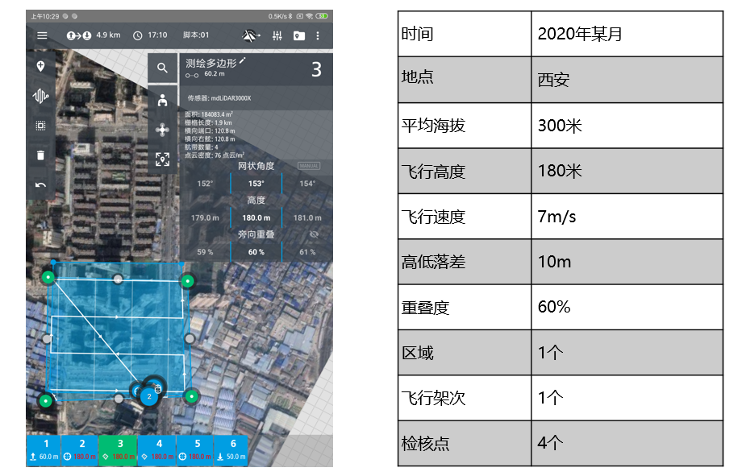This screenshot has width=742, height=476.
Task: Click the undo arrow icon
Action: point(41,185)
